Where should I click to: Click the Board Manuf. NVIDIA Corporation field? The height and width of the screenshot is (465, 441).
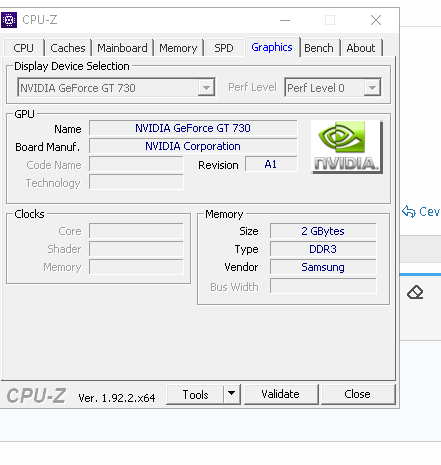point(193,146)
